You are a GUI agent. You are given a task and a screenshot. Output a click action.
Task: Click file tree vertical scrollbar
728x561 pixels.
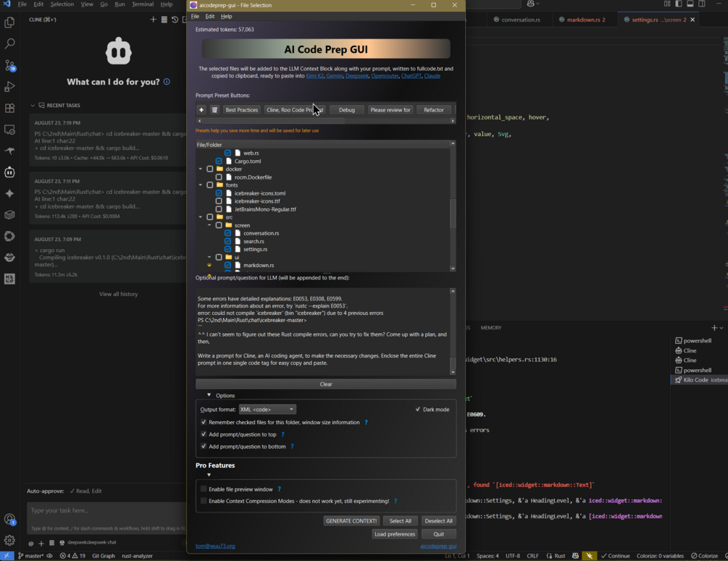453,214
